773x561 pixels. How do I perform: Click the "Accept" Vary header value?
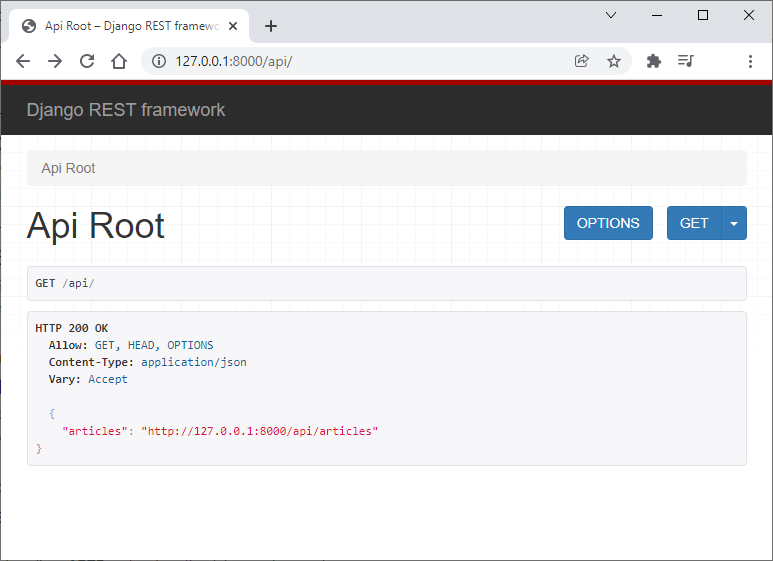click(108, 379)
